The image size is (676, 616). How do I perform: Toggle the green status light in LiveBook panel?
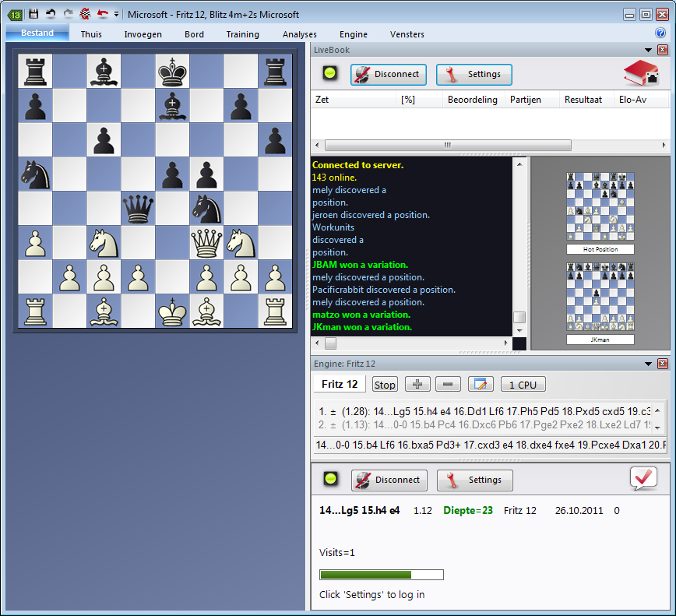[x=329, y=74]
